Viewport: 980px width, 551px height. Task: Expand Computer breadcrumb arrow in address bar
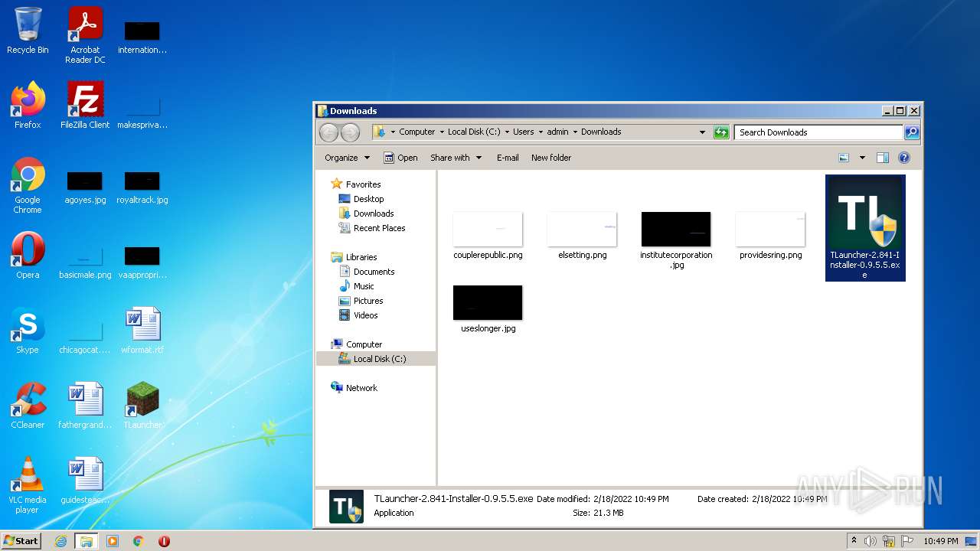[x=442, y=132]
